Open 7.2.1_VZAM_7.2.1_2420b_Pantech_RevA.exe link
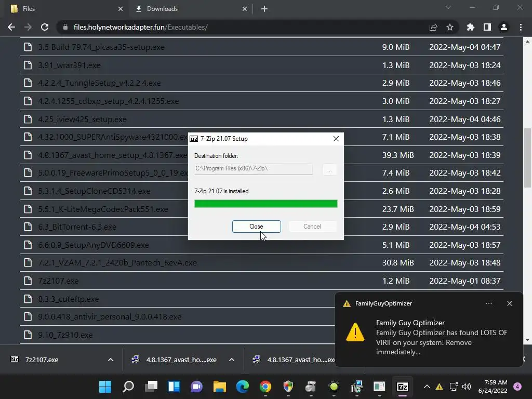The image size is (532, 399). coord(117,262)
